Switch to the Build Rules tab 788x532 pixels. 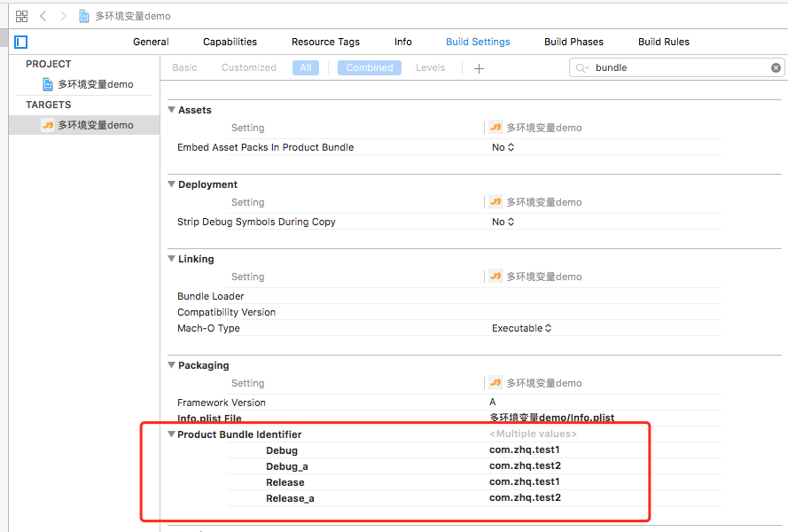pos(664,42)
